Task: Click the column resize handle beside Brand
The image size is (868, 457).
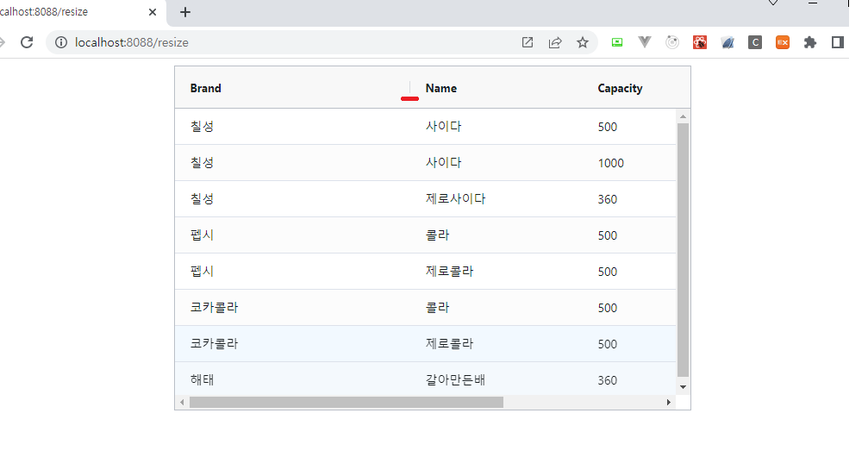Action: 409,88
